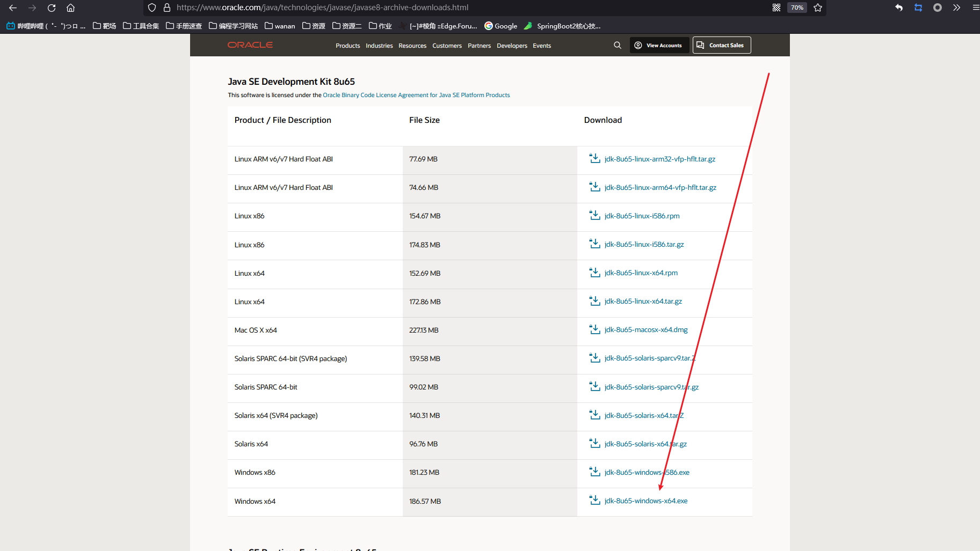Open the Resources menu
Screen dimensions: 980x551
(412, 46)
